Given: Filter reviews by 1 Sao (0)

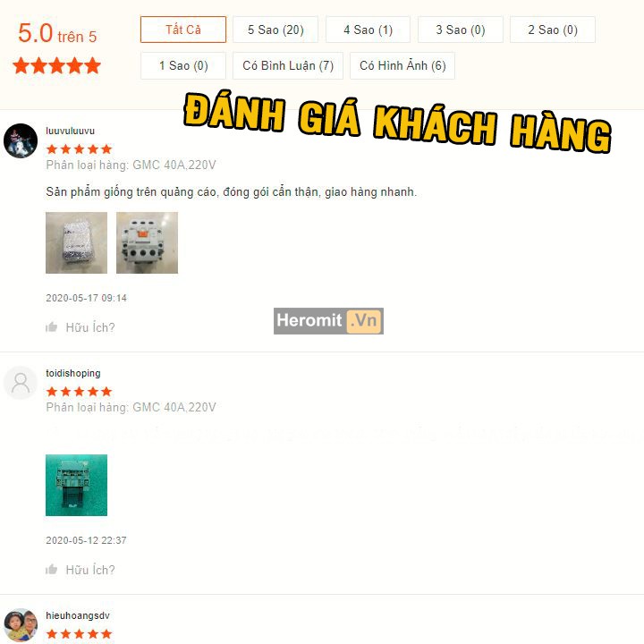Looking at the screenshot, I should 183,65.
